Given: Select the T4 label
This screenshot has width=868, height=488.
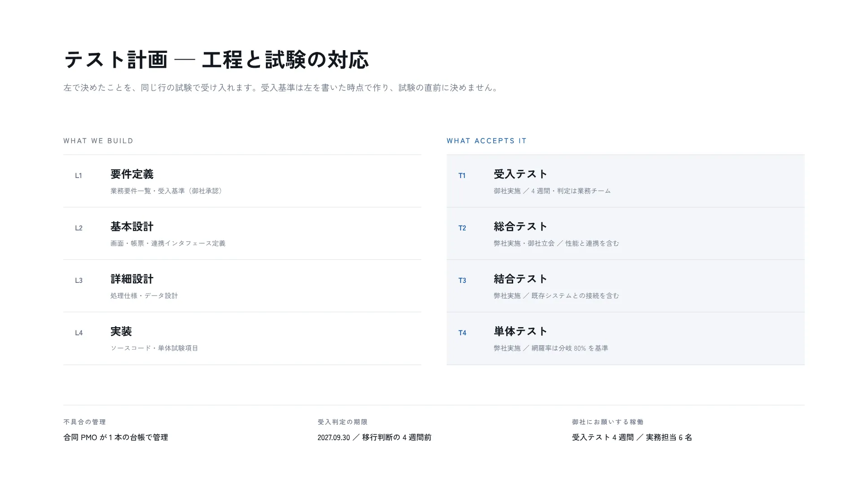Looking at the screenshot, I should point(462,333).
